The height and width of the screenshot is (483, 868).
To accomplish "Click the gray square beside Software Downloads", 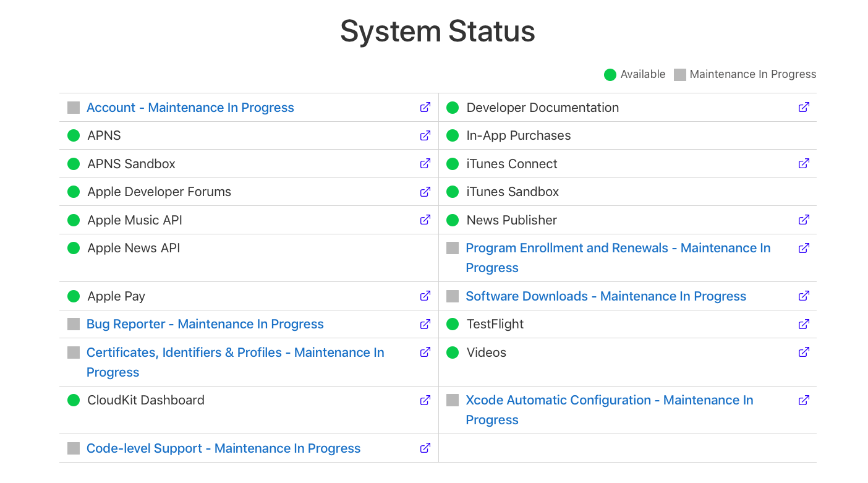I will coord(453,296).
